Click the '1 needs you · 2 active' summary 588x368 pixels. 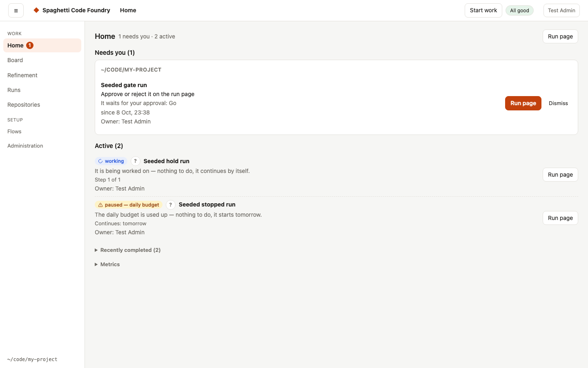coord(147,36)
